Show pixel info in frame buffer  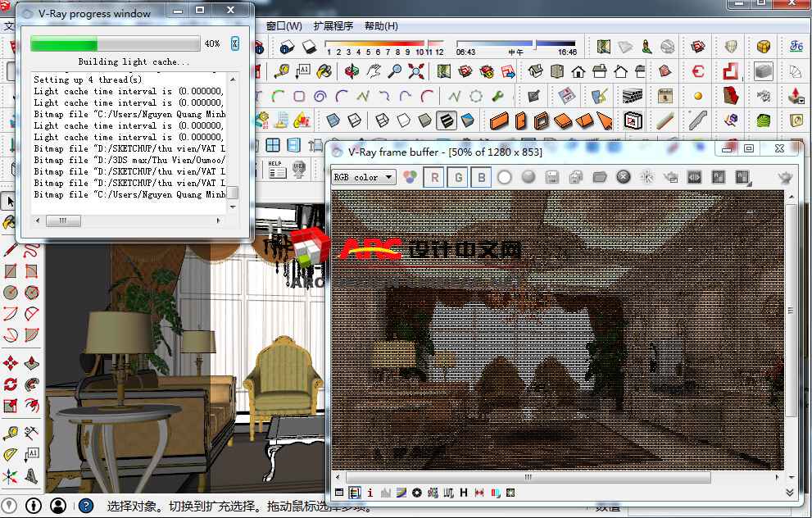tap(370, 493)
